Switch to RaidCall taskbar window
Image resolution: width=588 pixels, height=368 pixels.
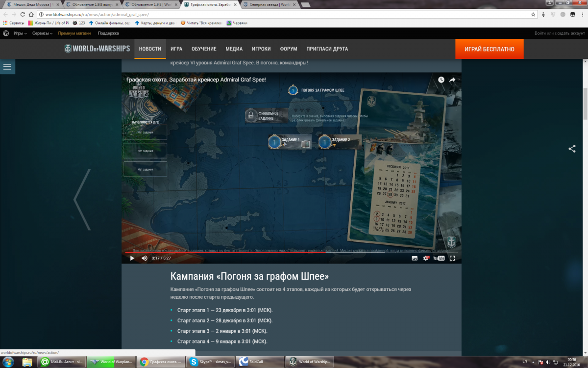pyautogui.click(x=260, y=362)
